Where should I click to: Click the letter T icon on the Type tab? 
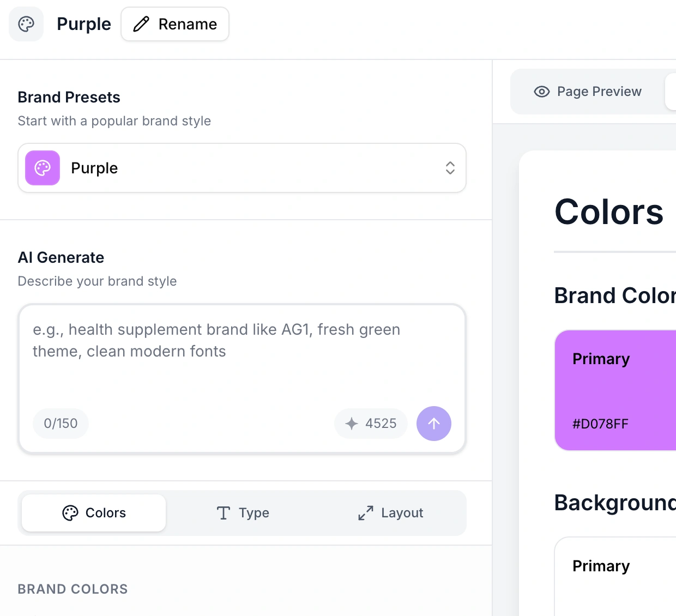[x=224, y=513]
